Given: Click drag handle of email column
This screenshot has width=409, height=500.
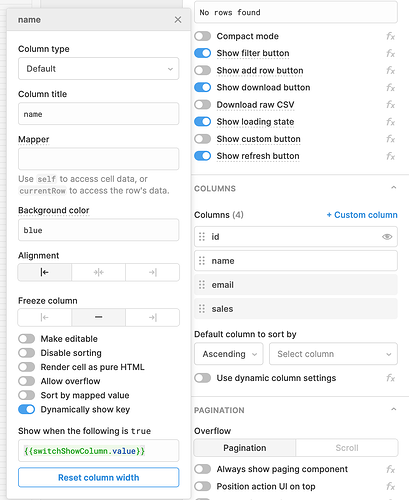Looking at the screenshot, I should pyautogui.click(x=202, y=285).
